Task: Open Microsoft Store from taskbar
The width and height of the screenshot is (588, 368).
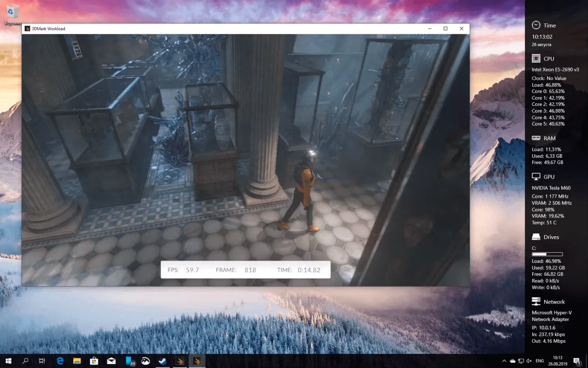Action: point(94,361)
